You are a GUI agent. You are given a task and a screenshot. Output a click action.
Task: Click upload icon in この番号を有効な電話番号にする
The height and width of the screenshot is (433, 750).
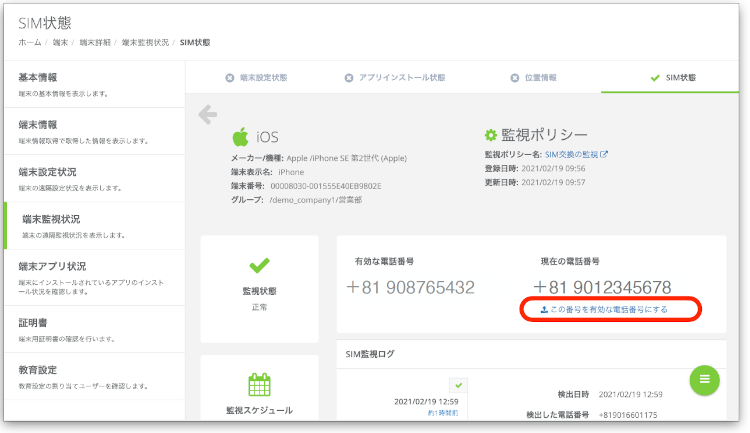click(544, 310)
